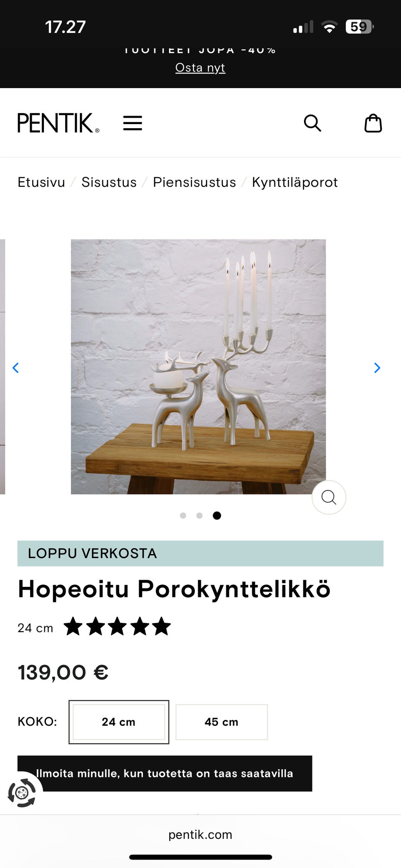
Task: Jump to first carousel dot
Action: point(183,515)
